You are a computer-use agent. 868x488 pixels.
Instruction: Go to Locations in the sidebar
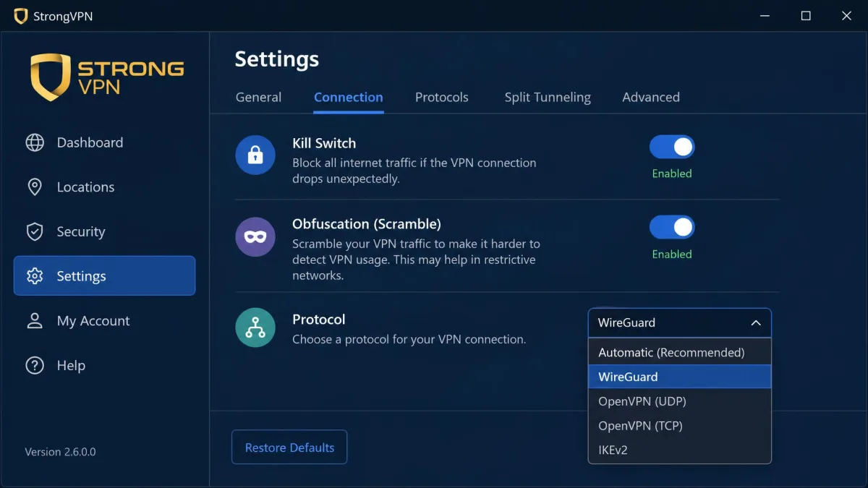[x=104, y=187]
